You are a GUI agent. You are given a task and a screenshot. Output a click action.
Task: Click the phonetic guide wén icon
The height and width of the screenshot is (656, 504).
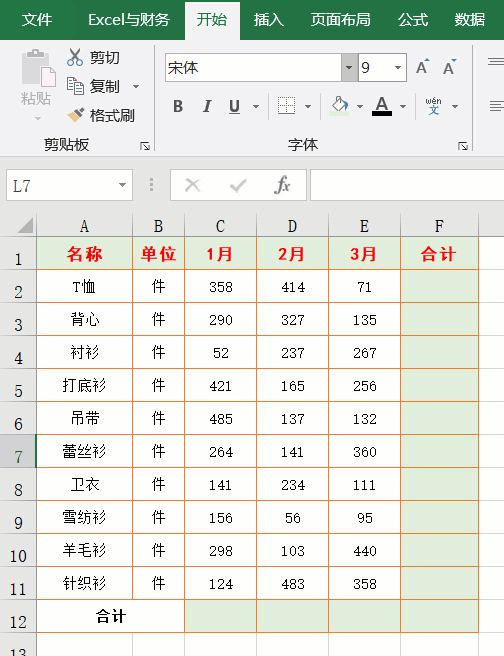click(x=433, y=106)
